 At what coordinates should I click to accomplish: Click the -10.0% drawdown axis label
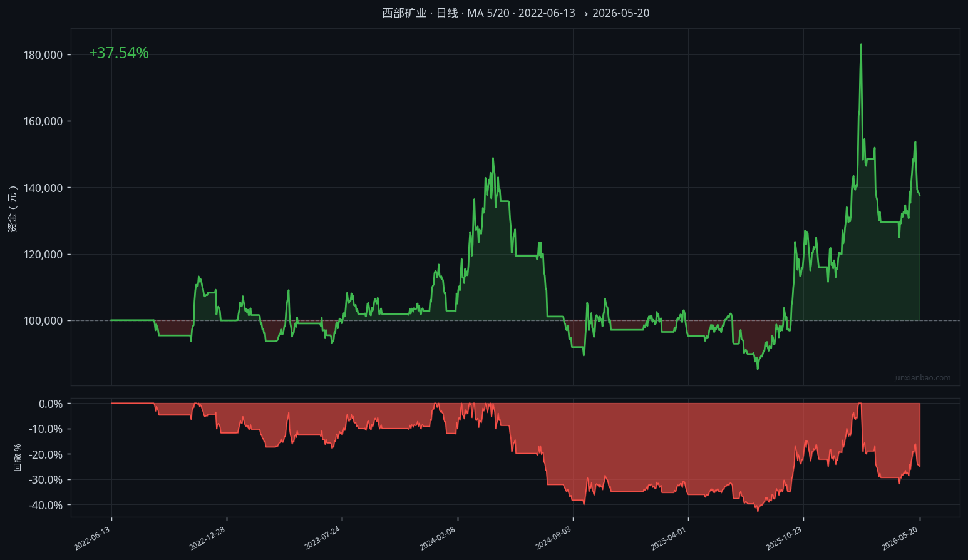click(46, 429)
